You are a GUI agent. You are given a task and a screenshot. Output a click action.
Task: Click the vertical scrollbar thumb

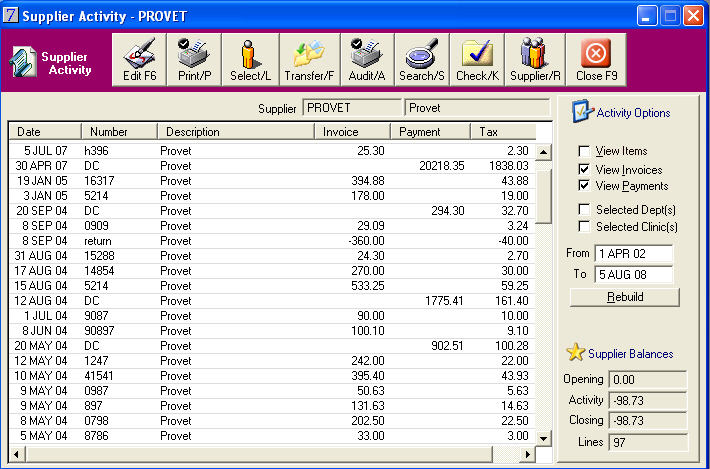coord(543,196)
